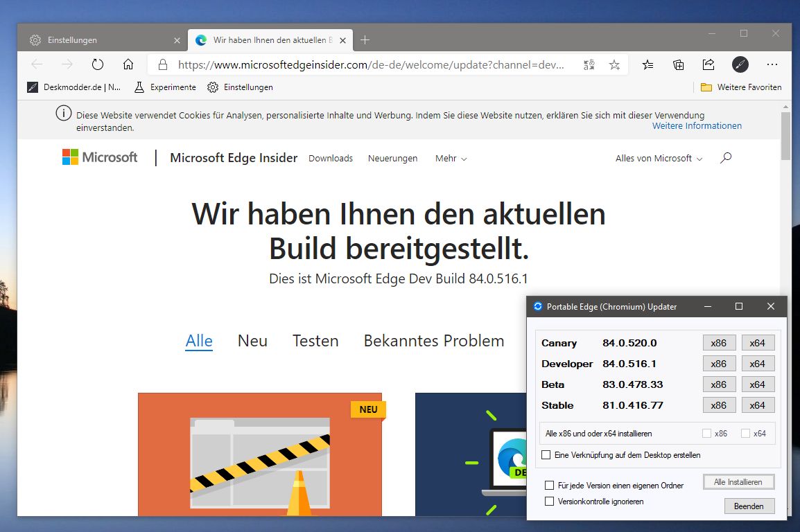Open Einstellungen favorite in bookmarks bar

coord(241,87)
